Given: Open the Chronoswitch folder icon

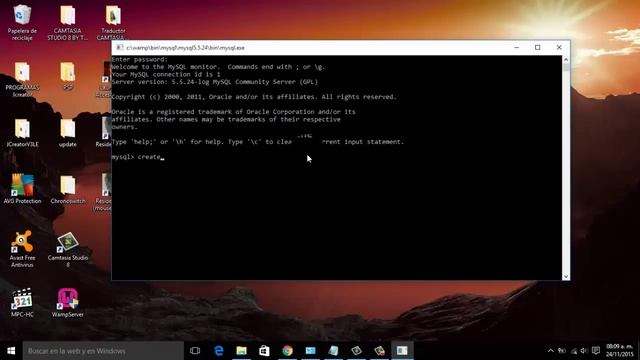Looking at the screenshot, I should 68,189.
